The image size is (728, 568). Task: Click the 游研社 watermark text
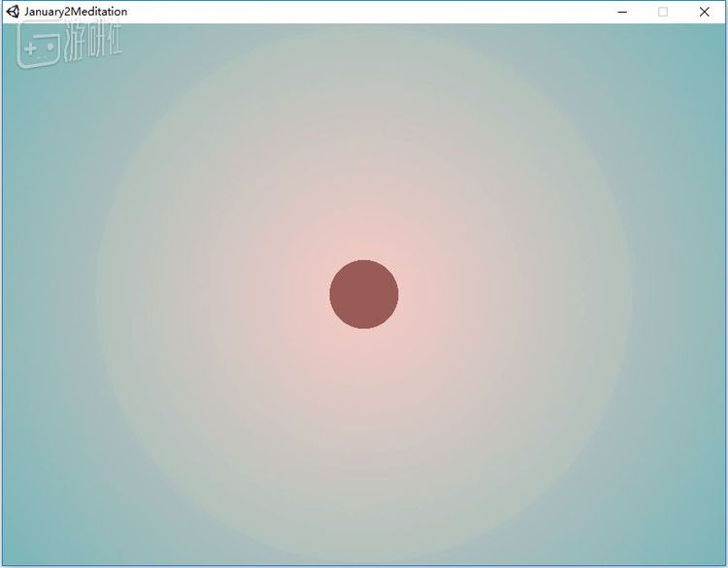[x=93, y=45]
